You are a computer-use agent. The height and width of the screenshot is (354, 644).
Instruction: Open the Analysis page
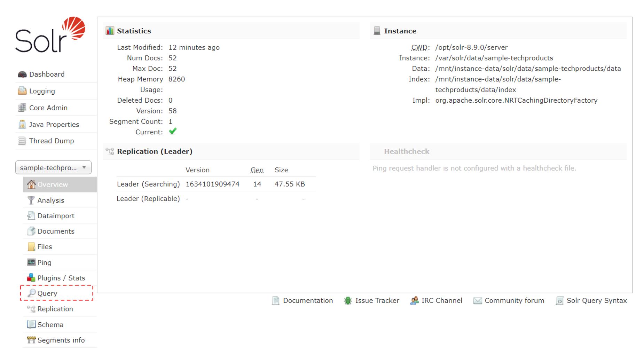pyautogui.click(x=51, y=200)
